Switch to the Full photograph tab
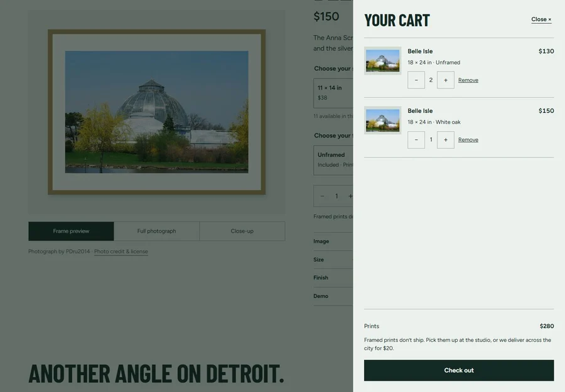 [156, 231]
